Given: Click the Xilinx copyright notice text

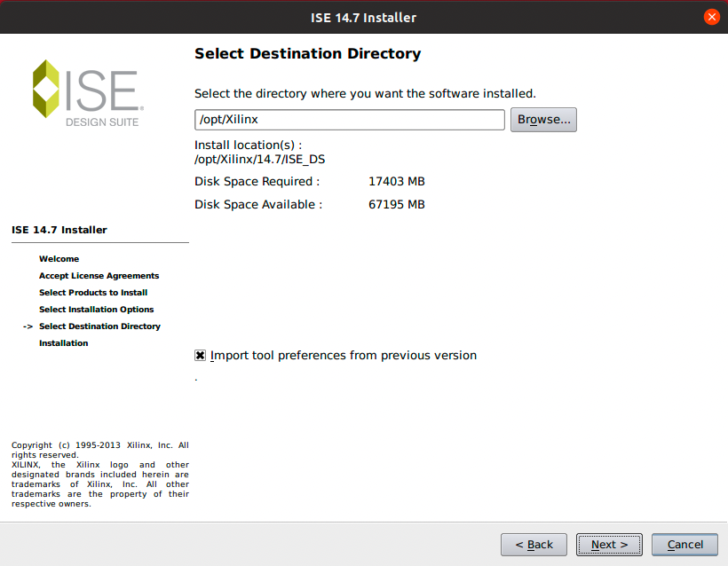Looking at the screenshot, I should pyautogui.click(x=100, y=474).
